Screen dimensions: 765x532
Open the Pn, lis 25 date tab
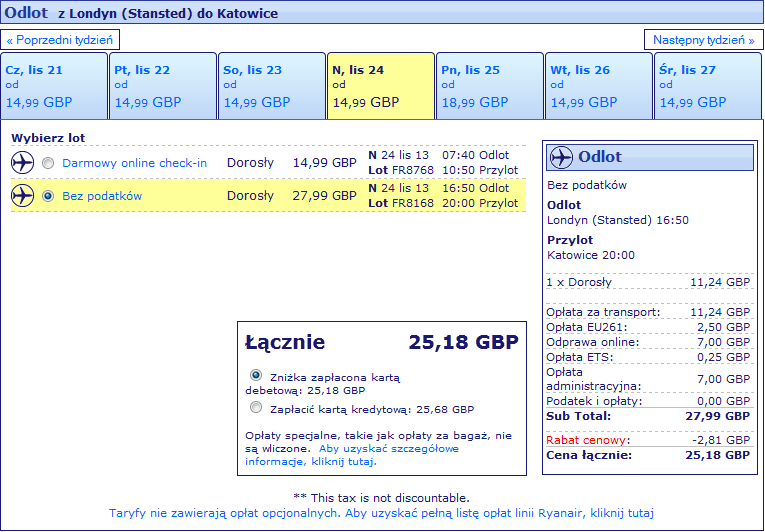[490, 86]
